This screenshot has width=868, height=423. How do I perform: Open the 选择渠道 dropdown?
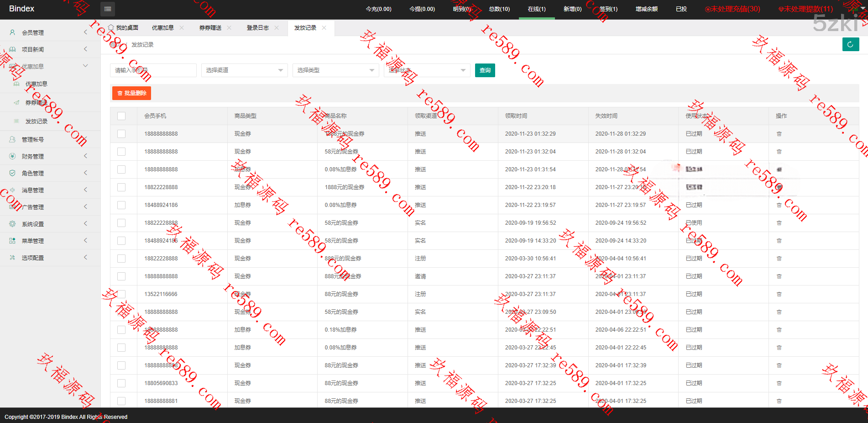click(244, 70)
